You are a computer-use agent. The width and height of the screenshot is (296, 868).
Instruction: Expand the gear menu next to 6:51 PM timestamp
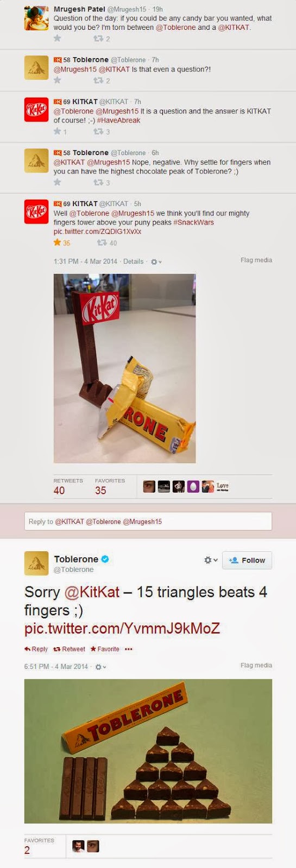100,667
